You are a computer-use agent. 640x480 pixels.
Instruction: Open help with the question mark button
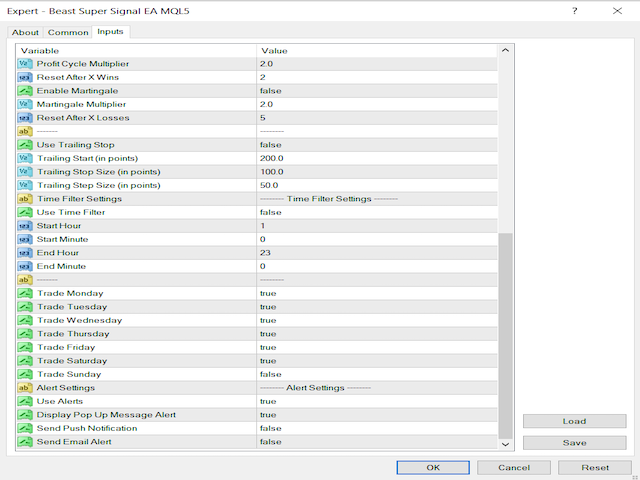575,11
